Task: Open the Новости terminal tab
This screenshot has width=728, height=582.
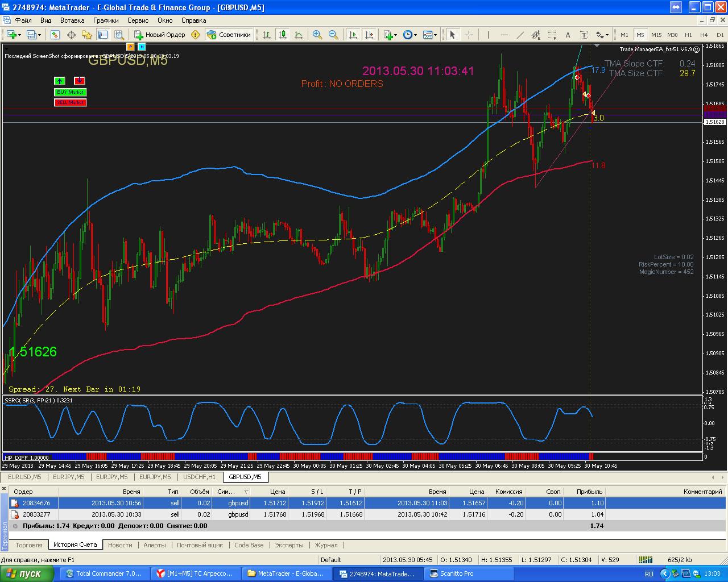Action: [120, 545]
